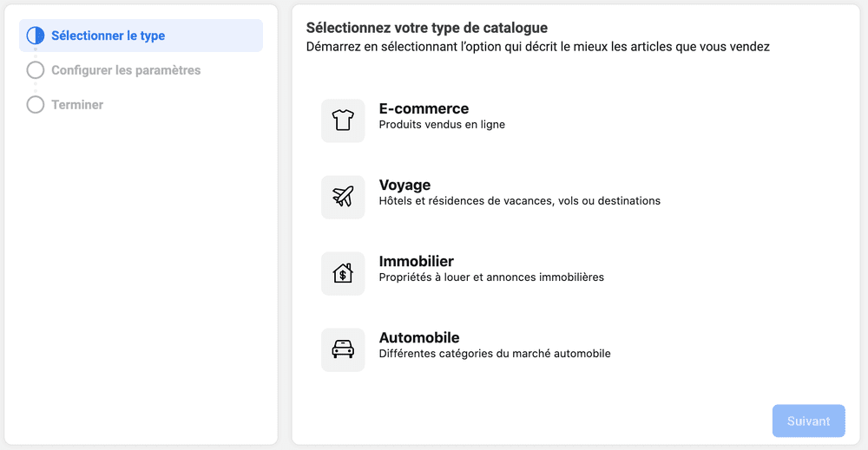Pick the Immobilier catalogue title
The width and height of the screenshot is (868, 450).
point(417,261)
